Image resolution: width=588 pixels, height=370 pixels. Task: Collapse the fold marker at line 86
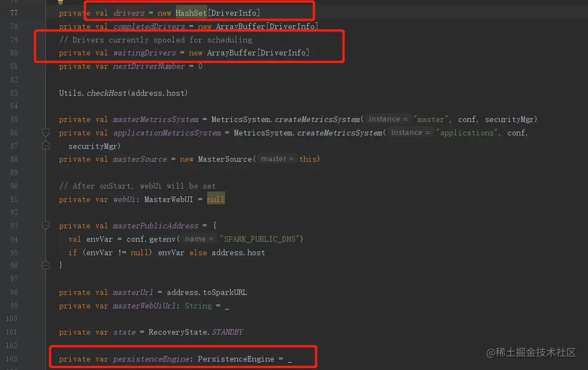pos(46,132)
